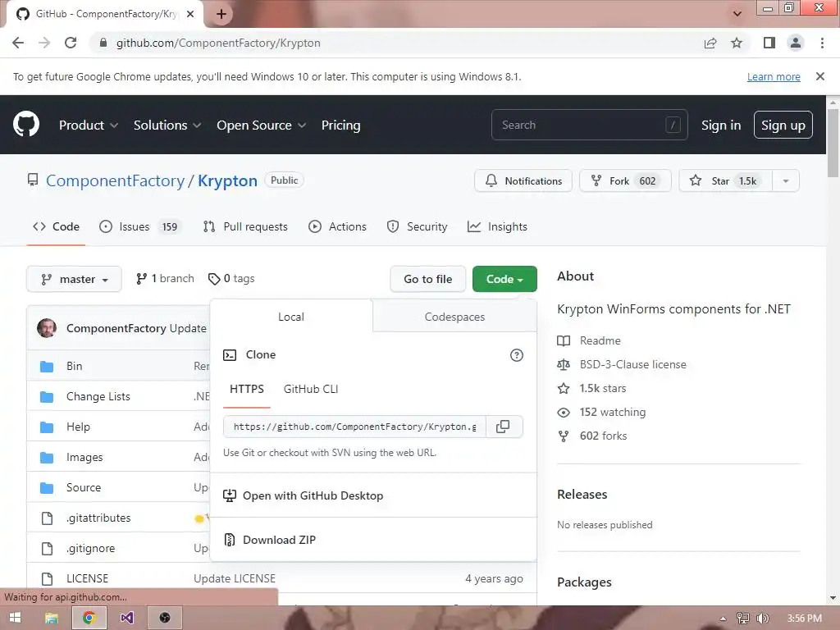Open File Explorer from the taskbar
840x630 pixels.
point(52,618)
